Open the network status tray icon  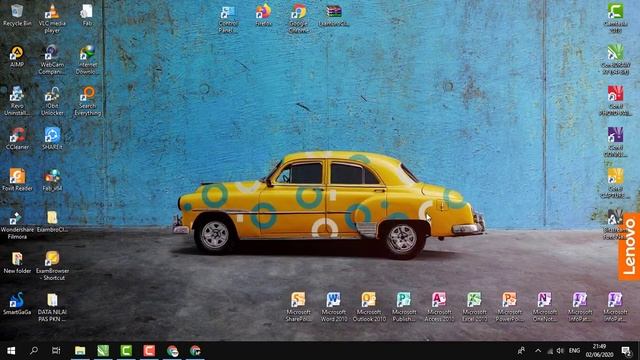[x=550, y=351]
